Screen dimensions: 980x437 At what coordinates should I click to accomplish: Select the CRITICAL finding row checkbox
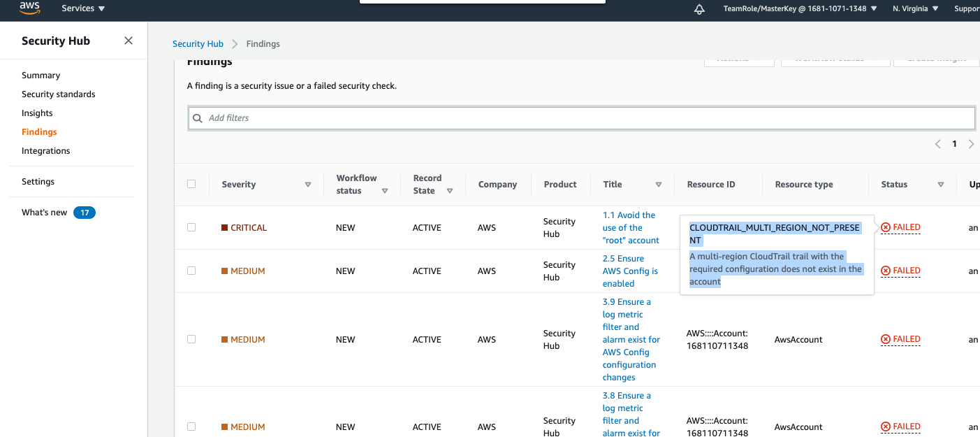click(191, 228)
